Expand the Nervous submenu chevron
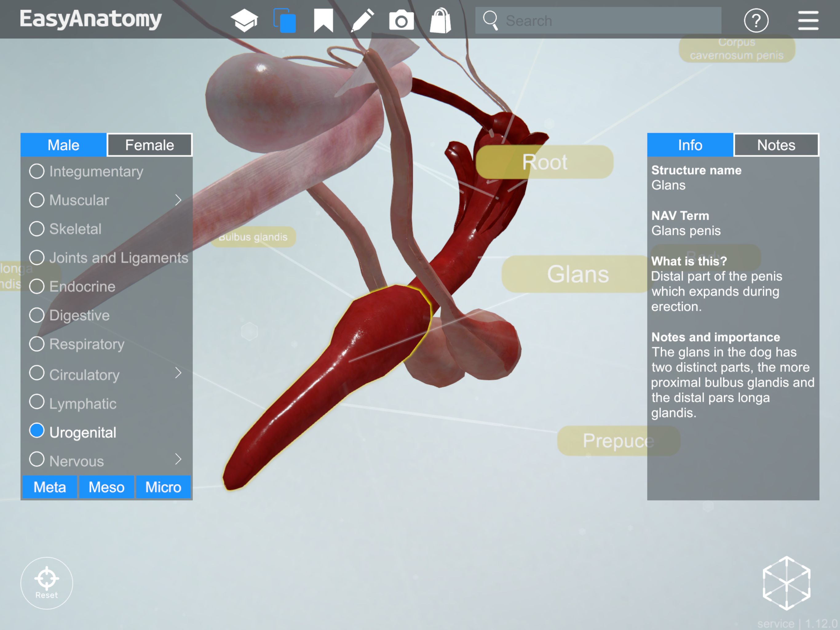Screen dimensions: 840x630 [178, 459]
